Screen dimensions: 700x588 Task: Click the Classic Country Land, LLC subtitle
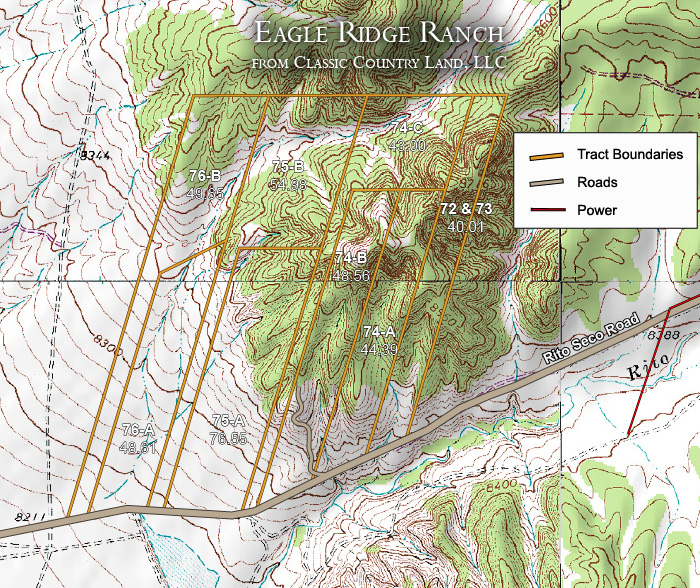(379, 63)
